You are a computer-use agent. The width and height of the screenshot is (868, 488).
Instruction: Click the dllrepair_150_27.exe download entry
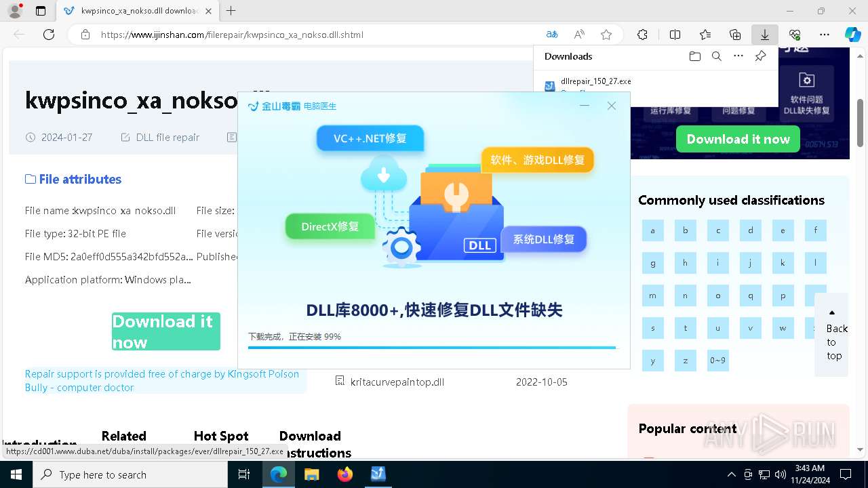(595, 81)
